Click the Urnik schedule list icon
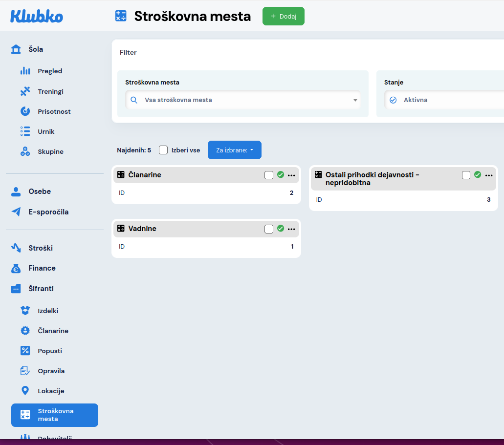The image size is (504, 445). click(x=25, y=131)
